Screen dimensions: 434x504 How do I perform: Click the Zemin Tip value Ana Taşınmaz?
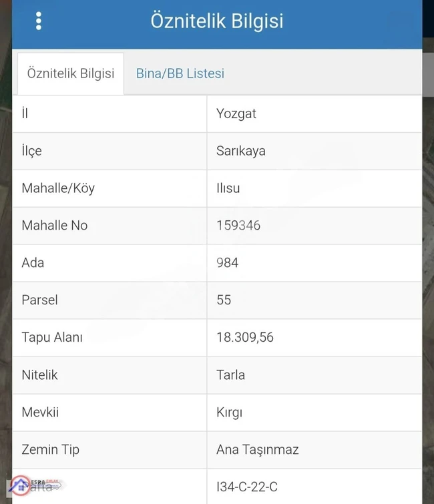point(258,450)
